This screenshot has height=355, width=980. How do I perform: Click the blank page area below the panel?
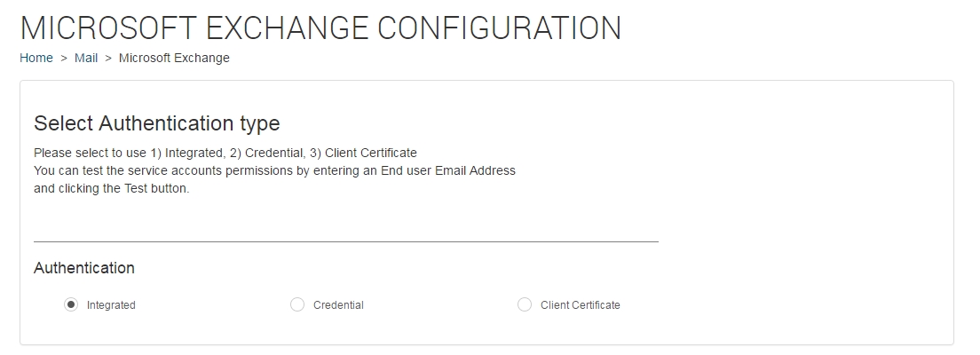coord(488,351)
